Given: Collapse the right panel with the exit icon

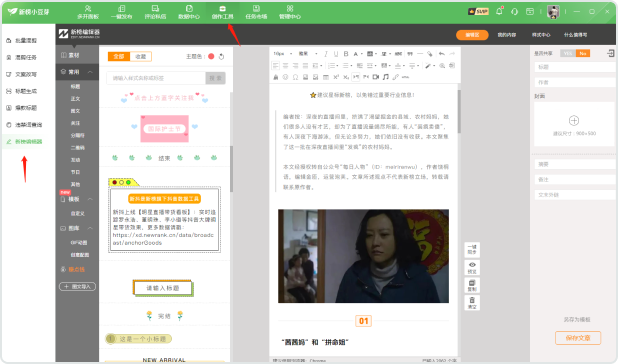Looking at the screenshot, I should 610,53.
